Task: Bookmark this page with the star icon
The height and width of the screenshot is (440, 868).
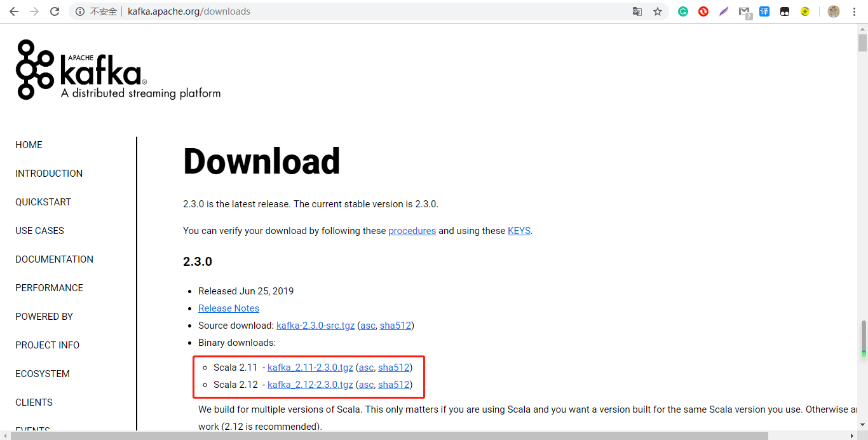Action: pos(658,11)
